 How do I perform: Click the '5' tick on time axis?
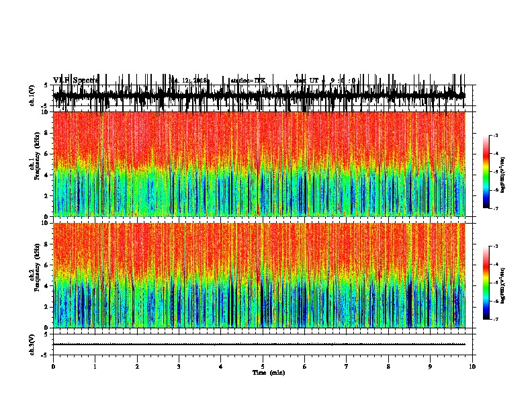pos(263,367)
